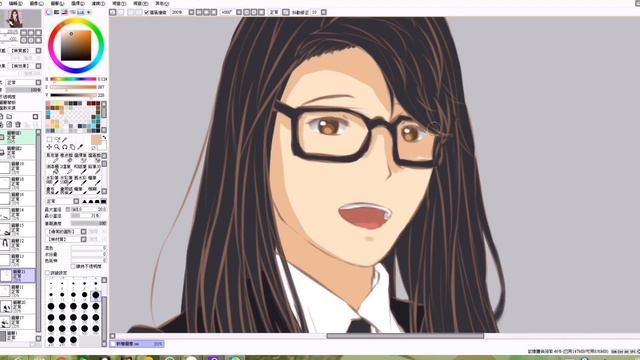Show the swatches panel icon
The height and width of the screenshot is (360, 640).
pos(80,12)
